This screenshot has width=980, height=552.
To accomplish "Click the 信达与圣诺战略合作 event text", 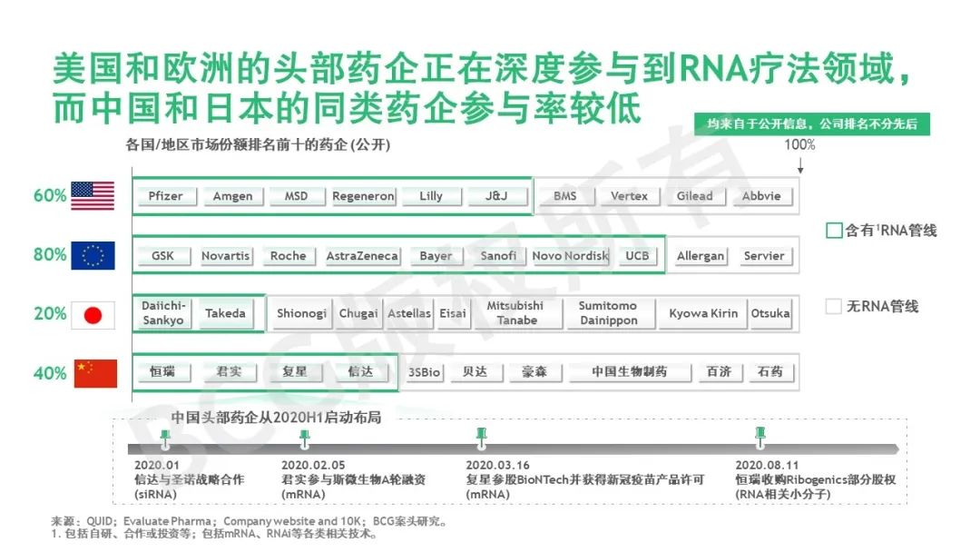I will [x=190, y=479].
